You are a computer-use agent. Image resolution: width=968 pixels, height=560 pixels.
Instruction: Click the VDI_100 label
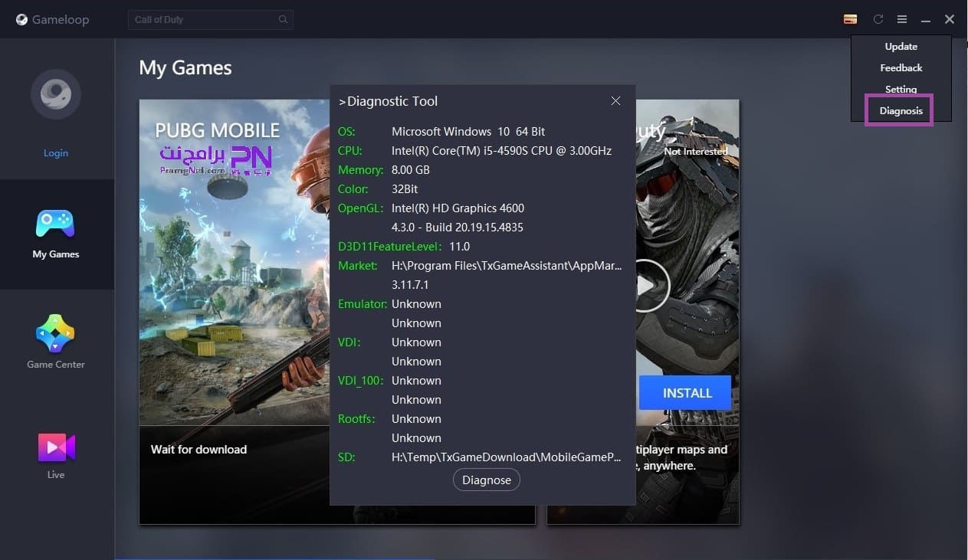click(361, 381)
